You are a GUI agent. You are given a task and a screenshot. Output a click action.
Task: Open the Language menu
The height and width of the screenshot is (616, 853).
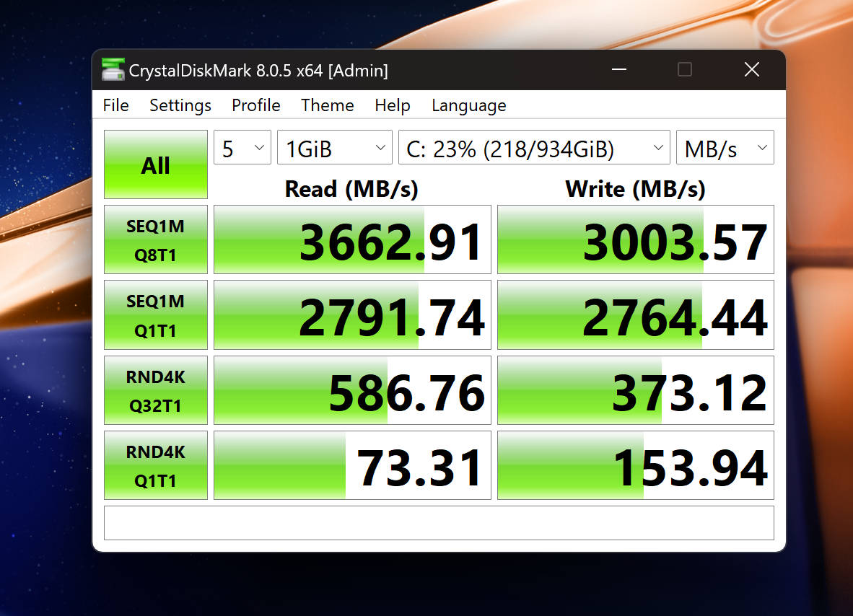coord(469,105)
